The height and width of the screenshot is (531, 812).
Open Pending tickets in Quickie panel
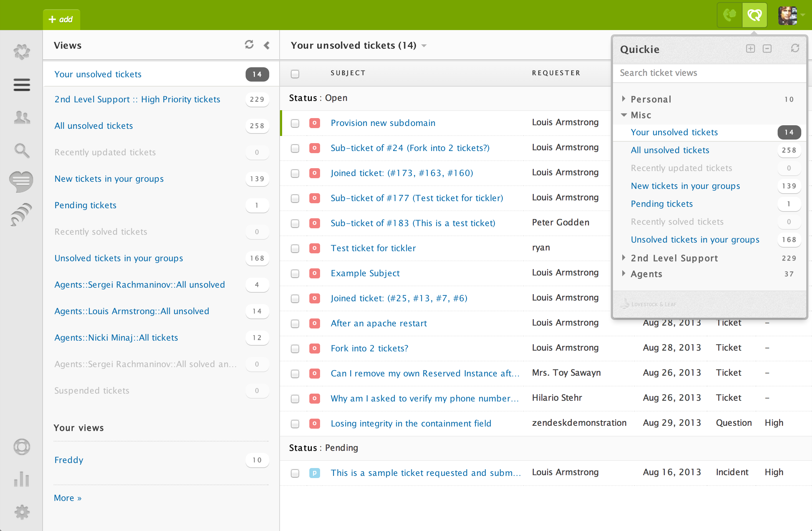(x=662, y=204)
